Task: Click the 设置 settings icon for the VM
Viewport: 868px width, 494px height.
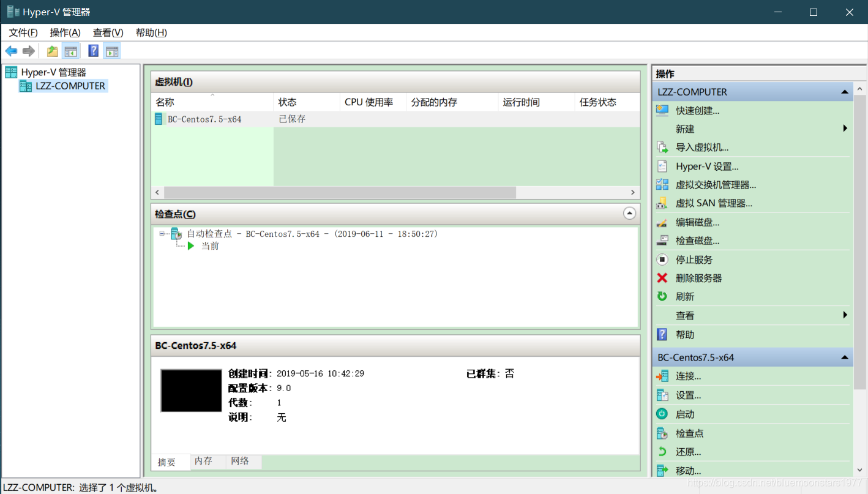Action: point(662,395)
